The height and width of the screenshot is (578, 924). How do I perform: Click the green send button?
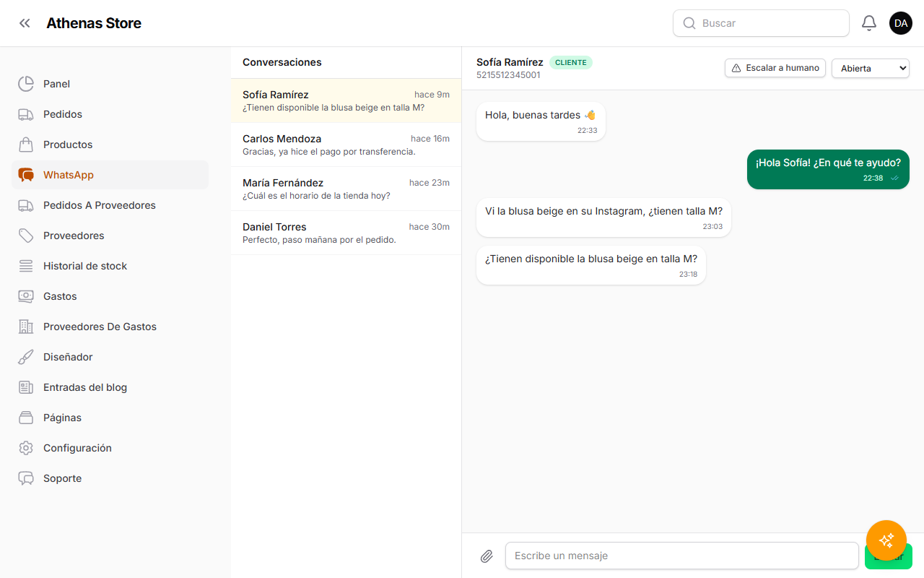click(x=889, y=556)
